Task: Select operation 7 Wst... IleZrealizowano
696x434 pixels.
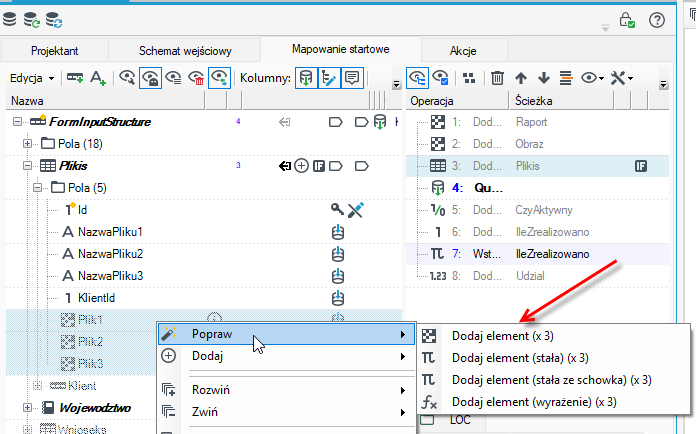Action: [537, 254]
